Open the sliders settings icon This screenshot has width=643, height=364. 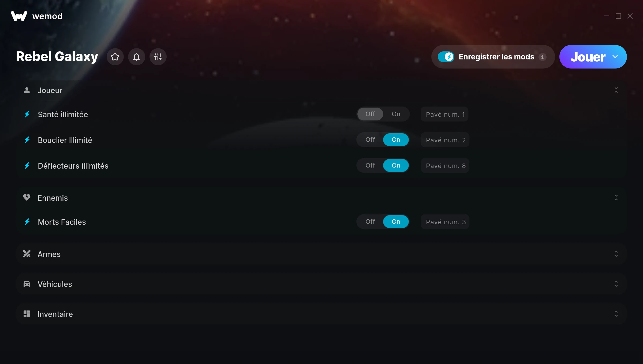(x=158, y=57)
